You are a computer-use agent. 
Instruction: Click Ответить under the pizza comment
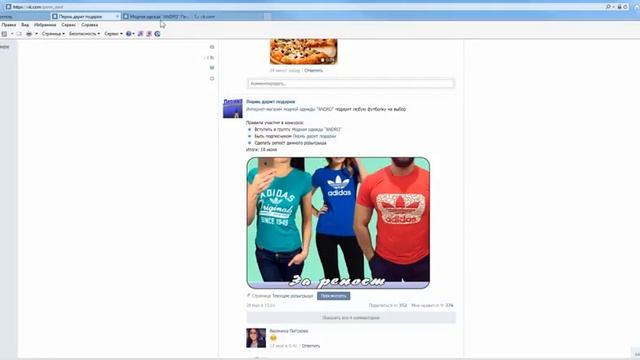(313, 71)
